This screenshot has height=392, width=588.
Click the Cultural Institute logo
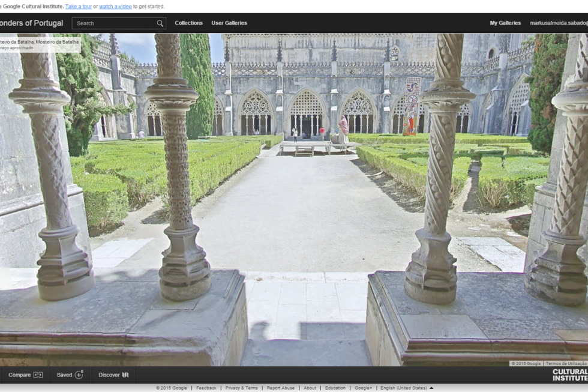coord(569,375)
